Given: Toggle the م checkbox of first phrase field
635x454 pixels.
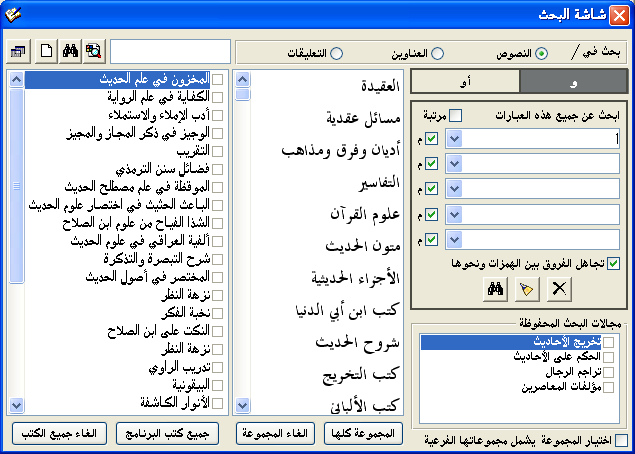Looking at the screenshot, I should click(x=432, y=139).
